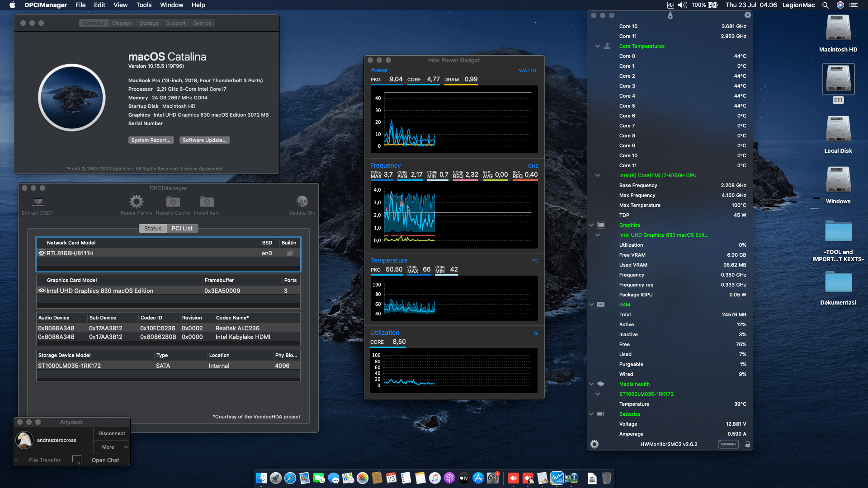Close the HWMonitor panel with X icon

click(x=748, y=15)
